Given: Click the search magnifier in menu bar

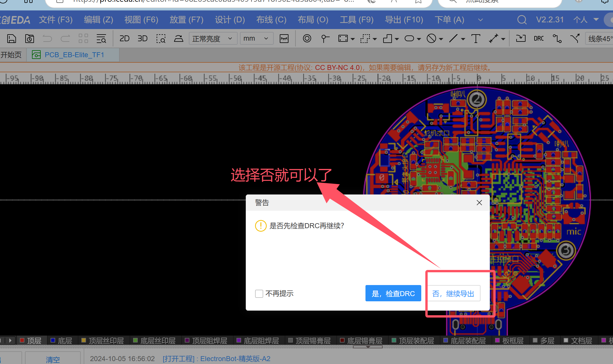Looking at the screenshot, I should 522,20.
